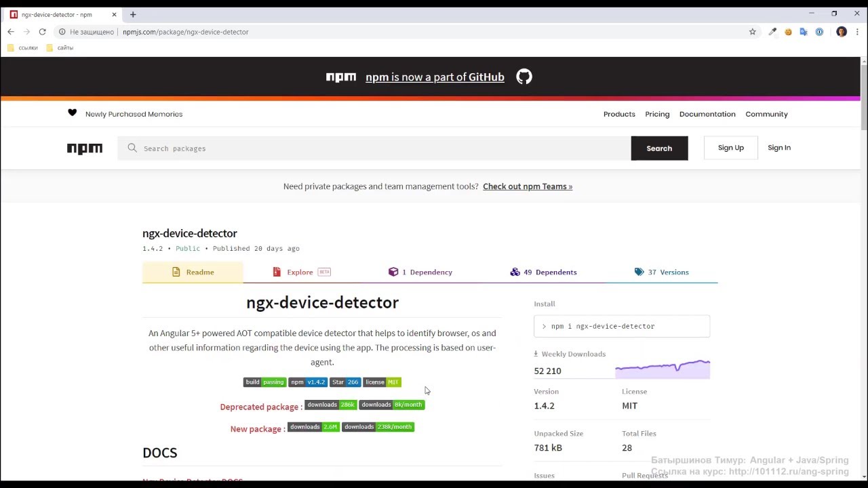Click the 'Newly Purchased Memories' text

click(x=134, y=114)
